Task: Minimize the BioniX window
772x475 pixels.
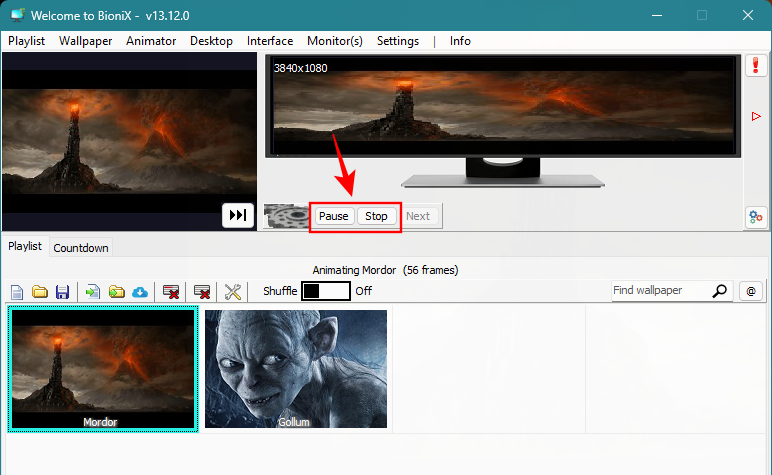Action: coord(657,15)
